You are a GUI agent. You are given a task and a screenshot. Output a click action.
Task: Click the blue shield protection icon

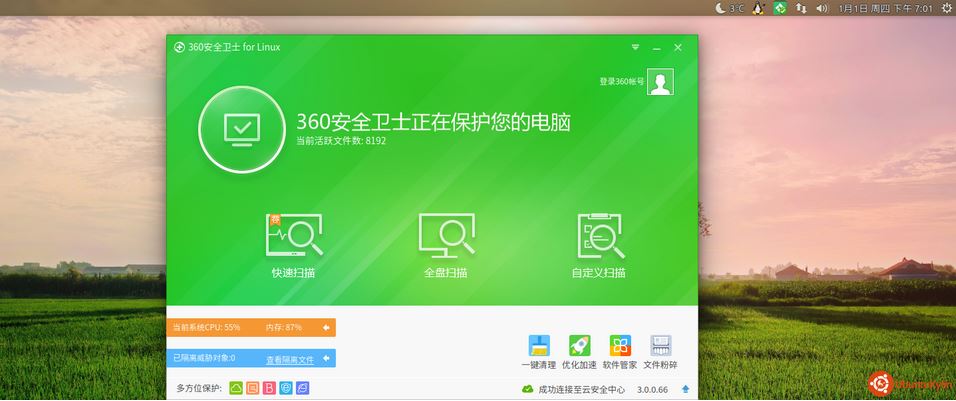(285, 388)
